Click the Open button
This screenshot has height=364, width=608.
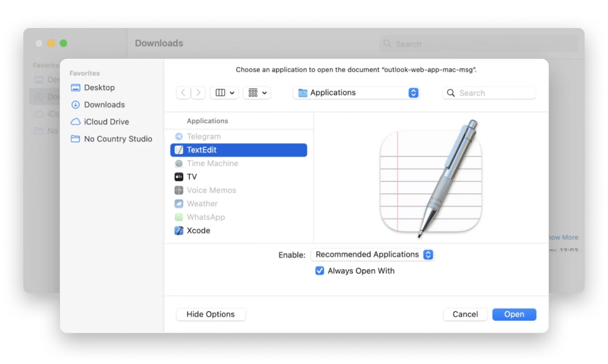514,315
